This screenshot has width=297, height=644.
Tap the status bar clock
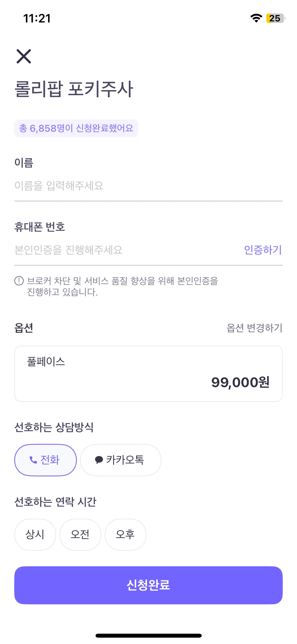(x=37, y=19)
